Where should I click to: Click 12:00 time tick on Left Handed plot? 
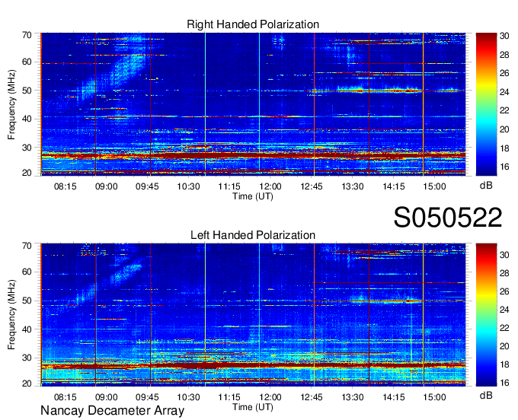[x=270, y=397]
